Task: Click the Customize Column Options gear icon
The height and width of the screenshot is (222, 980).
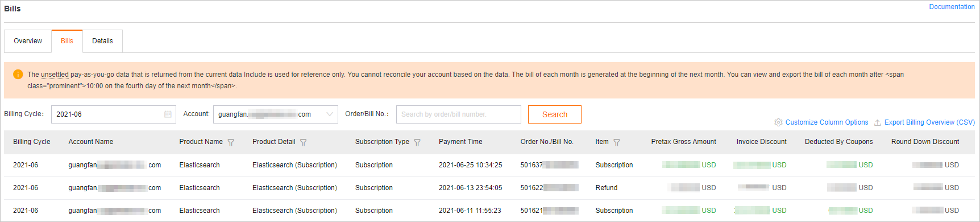Action: [778, 122]
